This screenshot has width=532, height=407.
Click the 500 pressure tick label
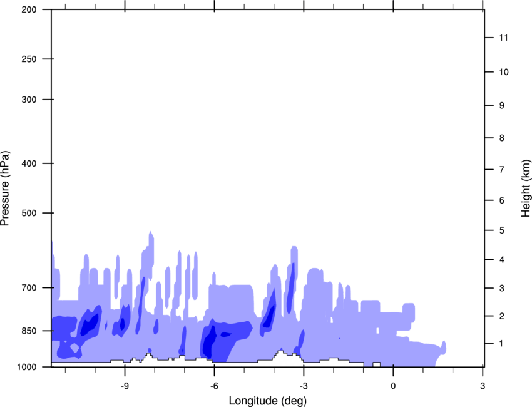(x=29, y=213)
